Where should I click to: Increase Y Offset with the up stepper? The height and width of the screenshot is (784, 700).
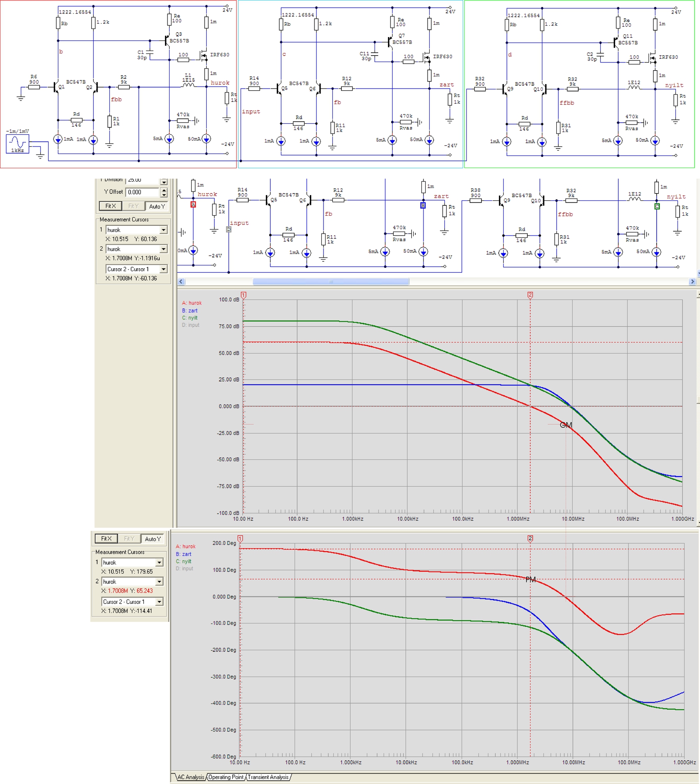164,190
